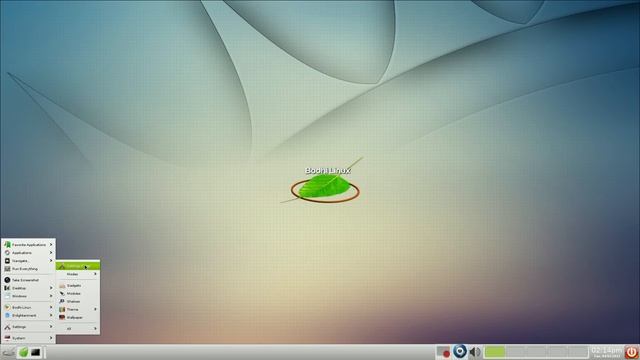
Task: Expand the System submenu
Action: coord(29,338)
